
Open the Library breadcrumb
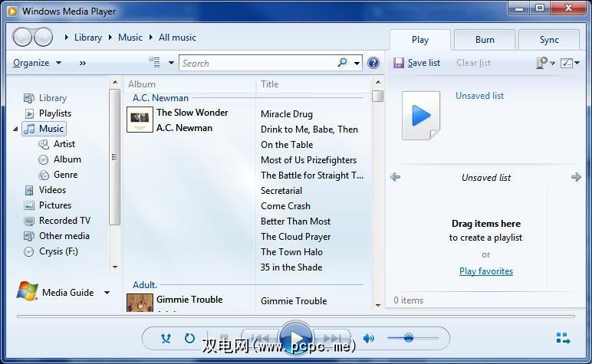[88, 38]
